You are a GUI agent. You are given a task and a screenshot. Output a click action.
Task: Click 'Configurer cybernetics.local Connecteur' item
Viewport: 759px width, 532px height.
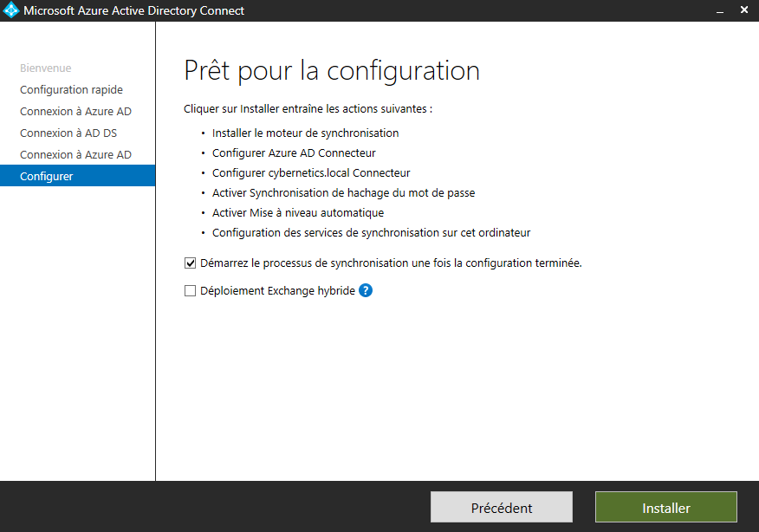[311, 172]
